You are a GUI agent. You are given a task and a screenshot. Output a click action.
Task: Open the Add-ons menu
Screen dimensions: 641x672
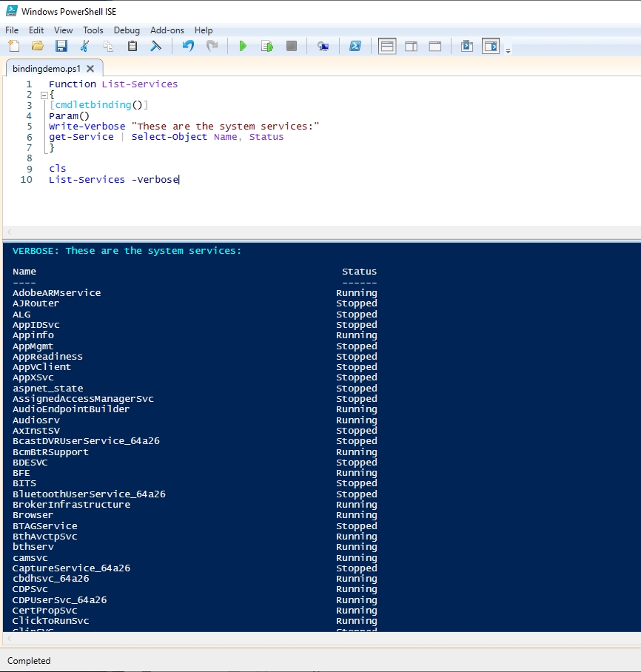[x=167, y=30]
